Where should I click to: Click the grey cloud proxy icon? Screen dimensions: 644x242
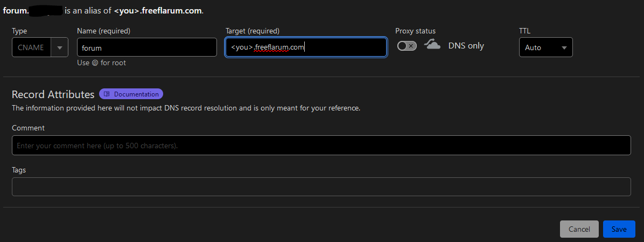[x=432, y=45]
